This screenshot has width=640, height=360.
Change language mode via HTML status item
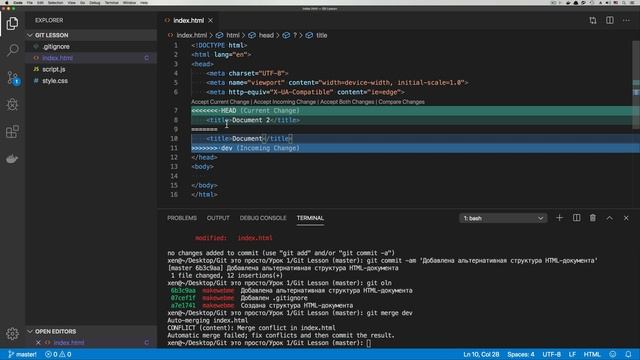tap(592, 354)
